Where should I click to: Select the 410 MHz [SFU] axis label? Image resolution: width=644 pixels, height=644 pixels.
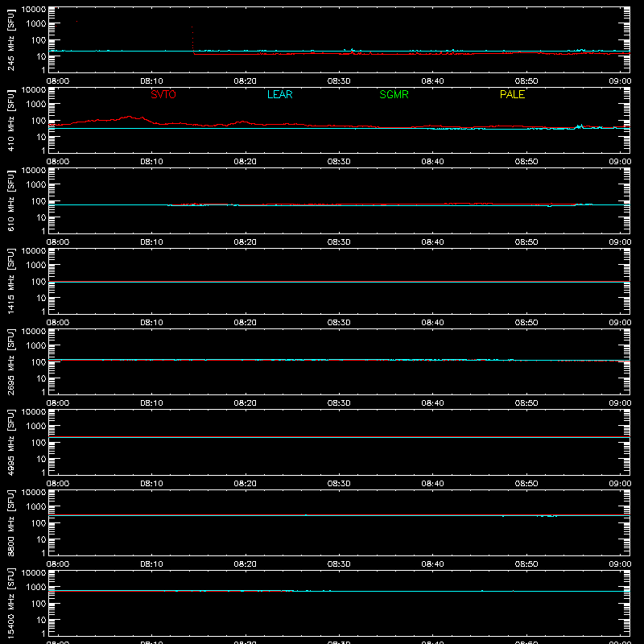(x=10, y=120)
